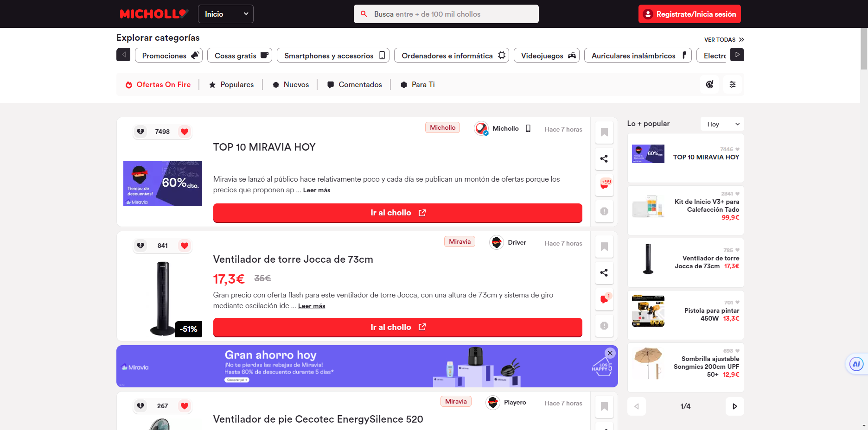This screenshot has height=430, width=868.
Task: Switch to the Nuevos tab
Action: tap(291, 84)
